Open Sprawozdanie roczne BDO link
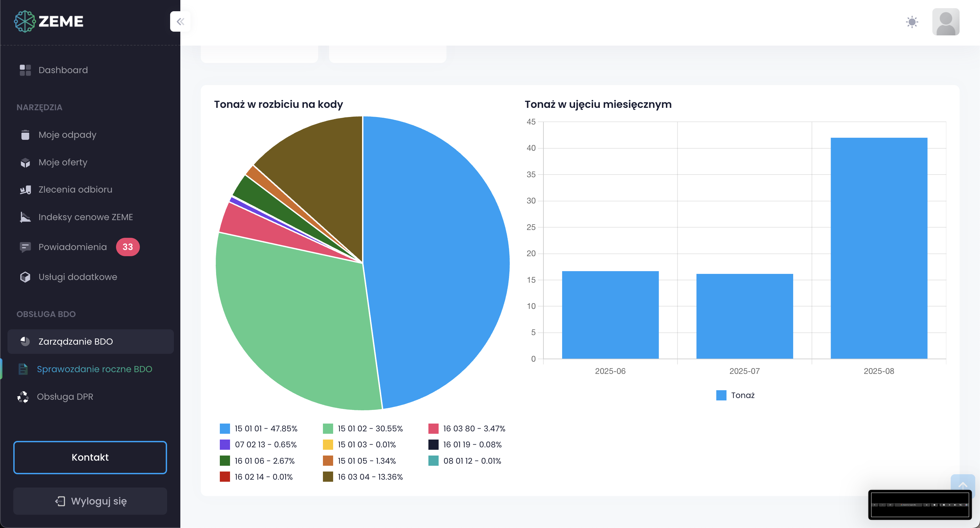This screenshot has width=980, height=528. pos(94,369)
